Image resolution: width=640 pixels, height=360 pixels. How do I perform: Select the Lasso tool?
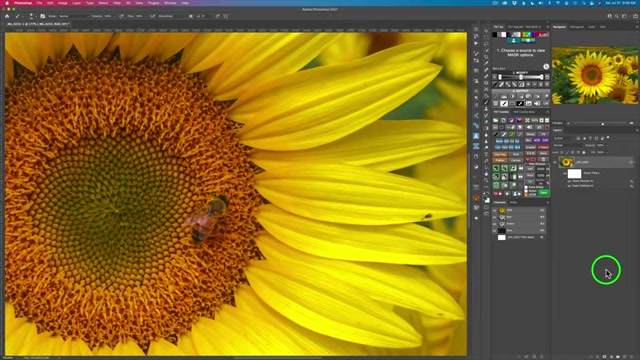486,44
